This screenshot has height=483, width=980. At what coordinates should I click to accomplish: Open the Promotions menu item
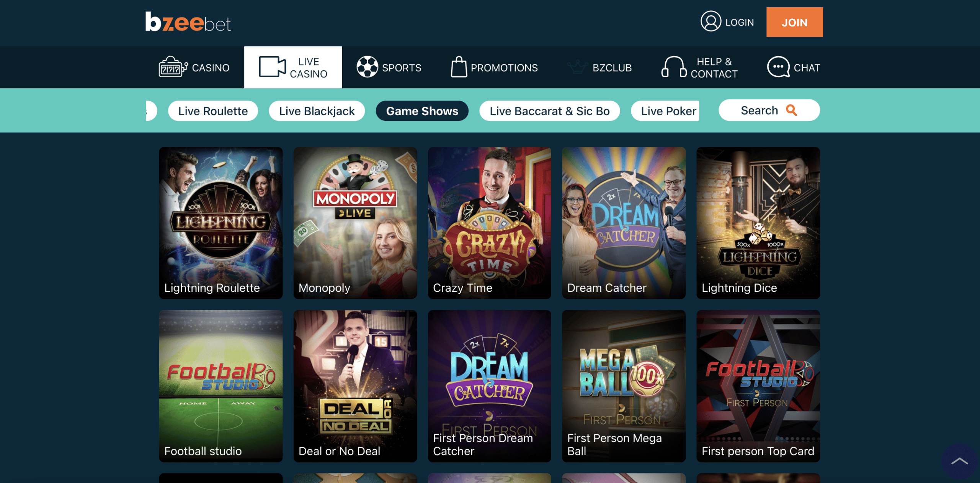[x=494, y=67]
